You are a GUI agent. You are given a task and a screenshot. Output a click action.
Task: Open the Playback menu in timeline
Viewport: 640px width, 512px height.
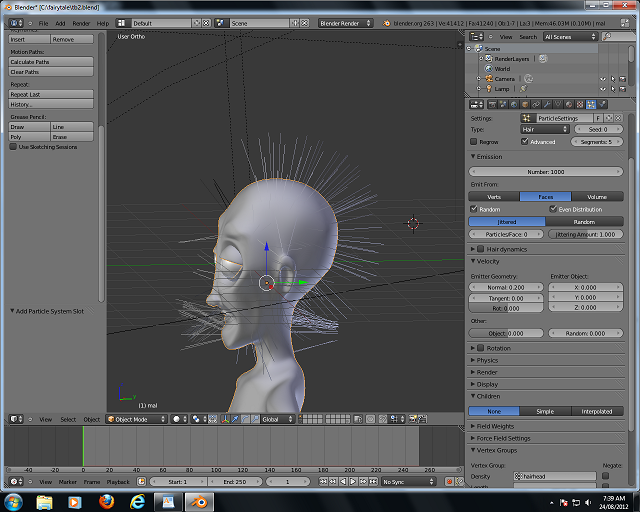(118, 482)
